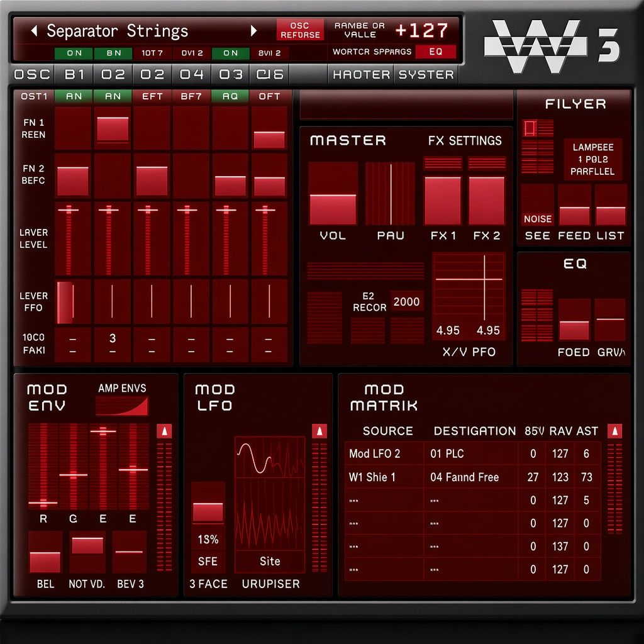Click the small red icon under FILYER

[x=530, y=128]
